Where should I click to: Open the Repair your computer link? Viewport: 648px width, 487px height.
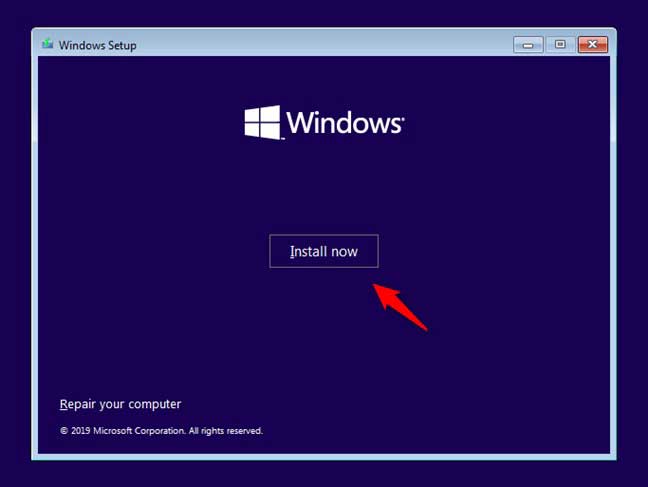[120, 404]
